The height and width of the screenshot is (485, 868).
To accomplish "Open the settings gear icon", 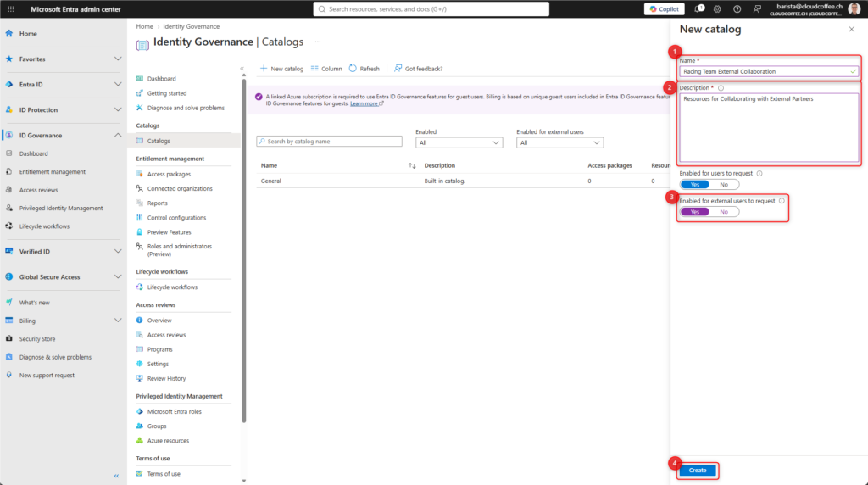I will coord(717,8).
